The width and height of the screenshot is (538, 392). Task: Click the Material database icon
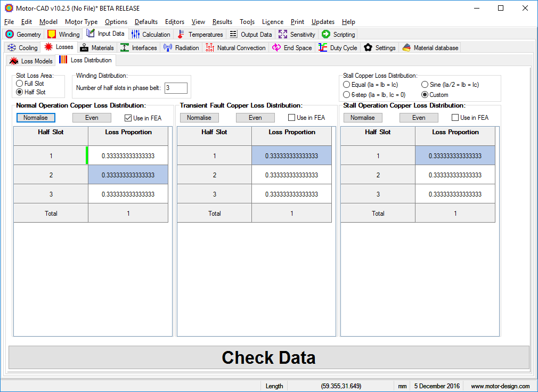coord(406,48)
